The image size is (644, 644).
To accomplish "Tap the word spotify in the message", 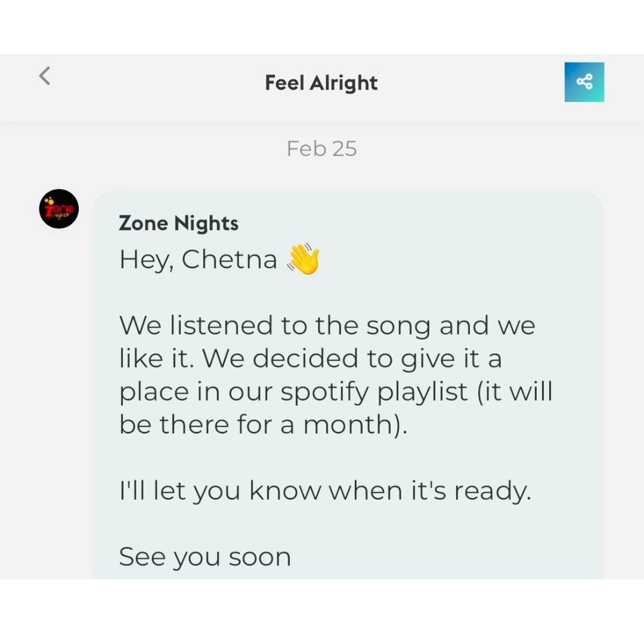I will 324,392.
